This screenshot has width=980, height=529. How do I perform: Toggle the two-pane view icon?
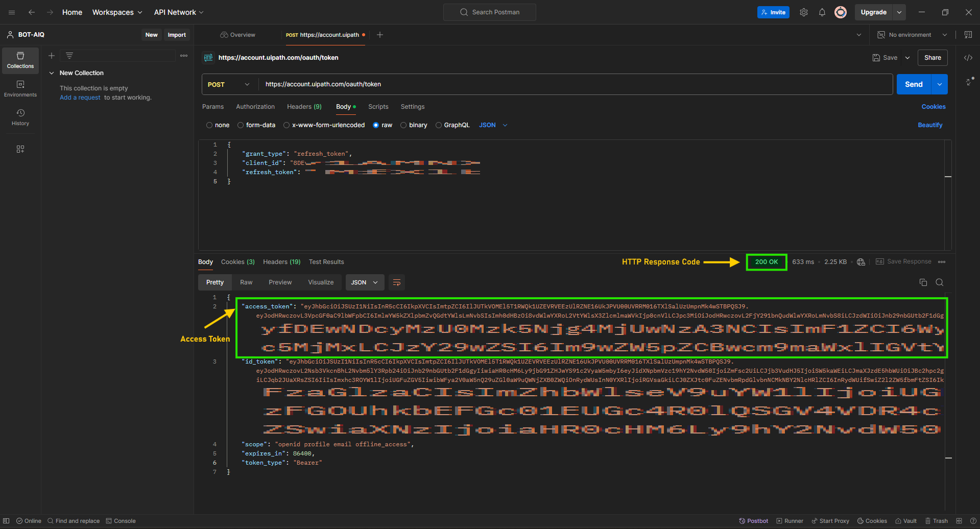(959, 521)
